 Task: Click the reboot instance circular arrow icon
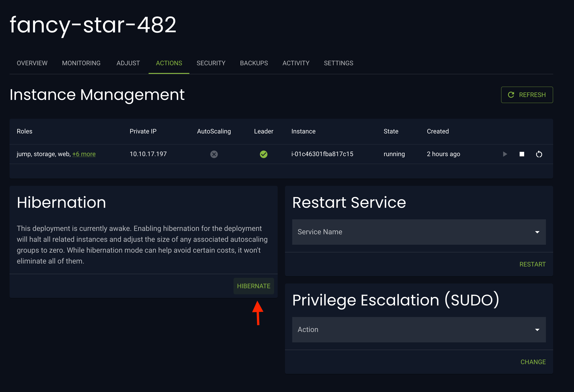pos(539,154)
